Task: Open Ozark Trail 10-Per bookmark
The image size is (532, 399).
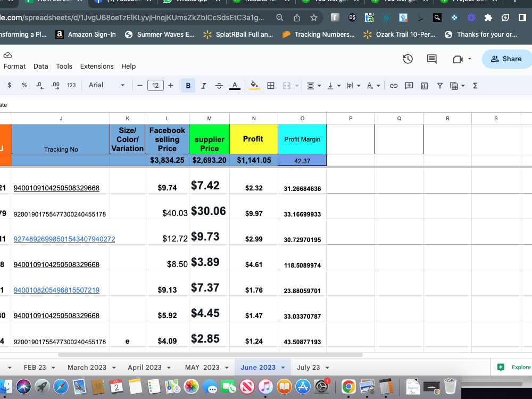Action: (x=400, y=34)
